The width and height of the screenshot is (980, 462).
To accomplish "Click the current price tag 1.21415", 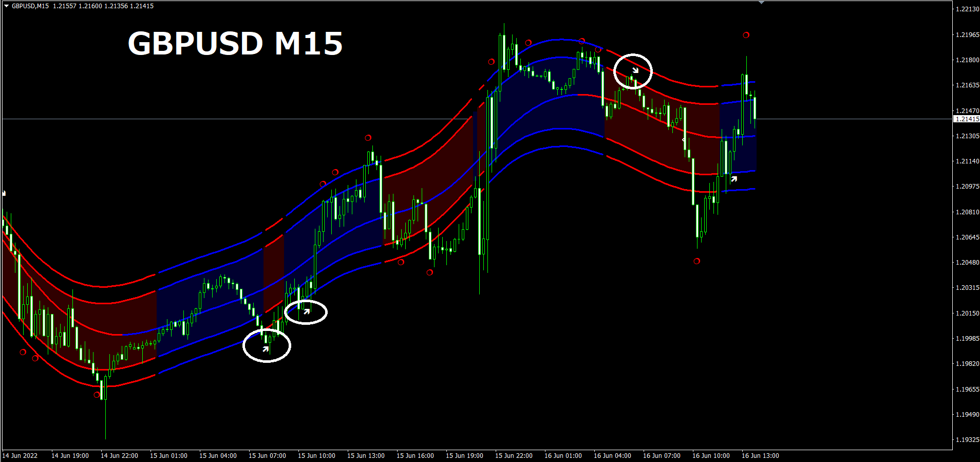I will tap(967, 119).
